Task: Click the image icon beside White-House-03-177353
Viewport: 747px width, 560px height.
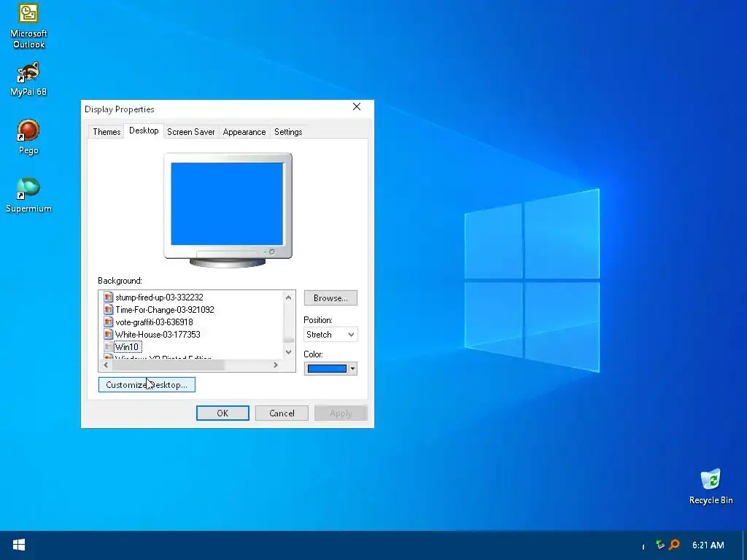Action: [x=109, y=334]
